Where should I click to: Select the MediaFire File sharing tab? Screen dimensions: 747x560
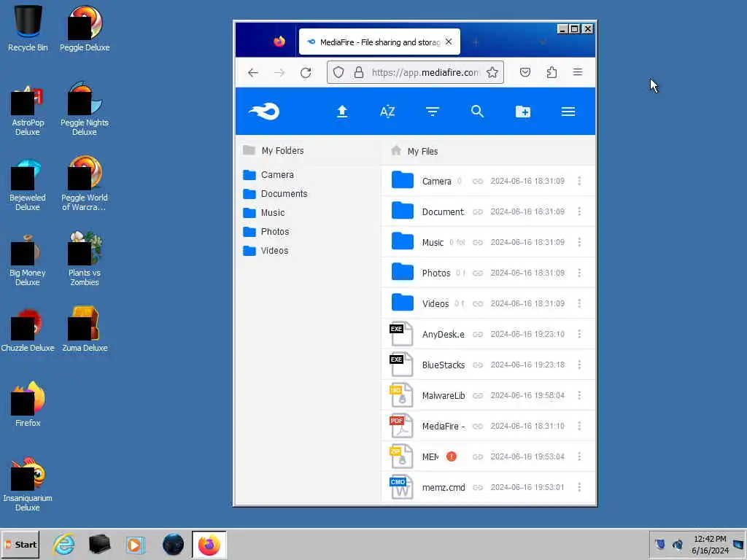click(x=379, y=42)
